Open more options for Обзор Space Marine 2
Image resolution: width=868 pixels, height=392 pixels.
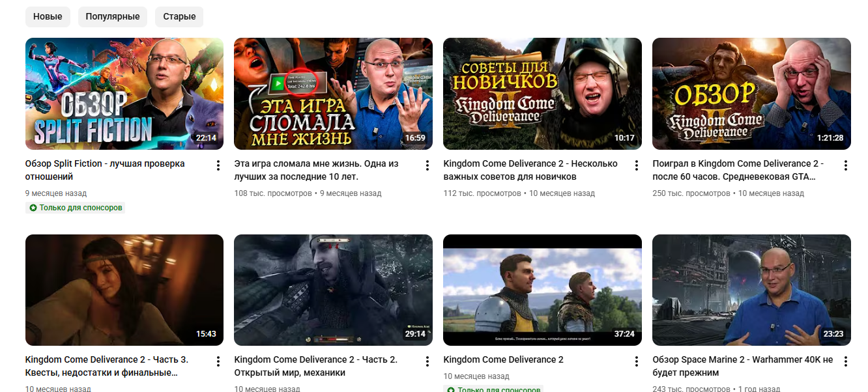click(846, 361)
